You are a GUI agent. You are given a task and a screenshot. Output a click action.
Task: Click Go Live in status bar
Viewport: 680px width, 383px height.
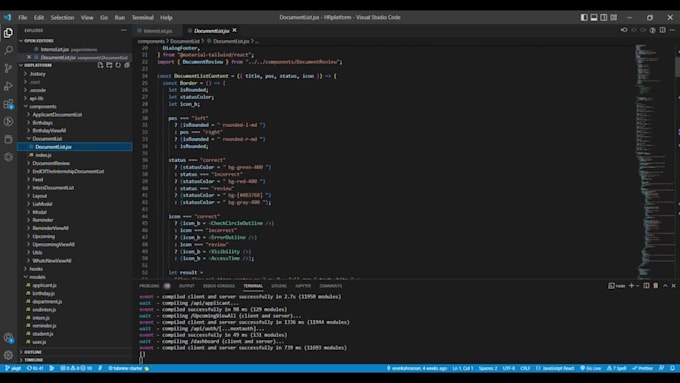591,368
